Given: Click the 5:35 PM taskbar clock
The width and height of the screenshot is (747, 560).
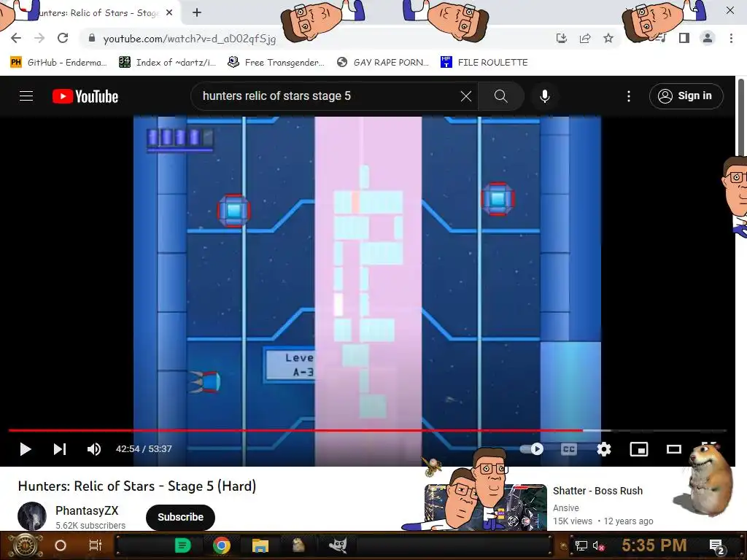Looking at the screenshot, I should click(x=654, y=545).
